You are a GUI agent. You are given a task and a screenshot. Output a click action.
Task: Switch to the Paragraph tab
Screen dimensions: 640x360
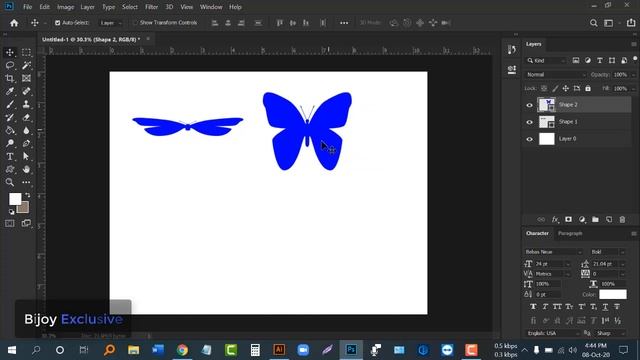[570, 233]
